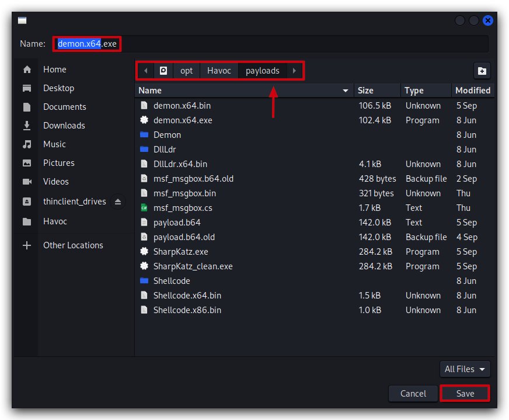509x420 pixels.
Task: Click the Name column sort arrow
Action: (346, 91)
